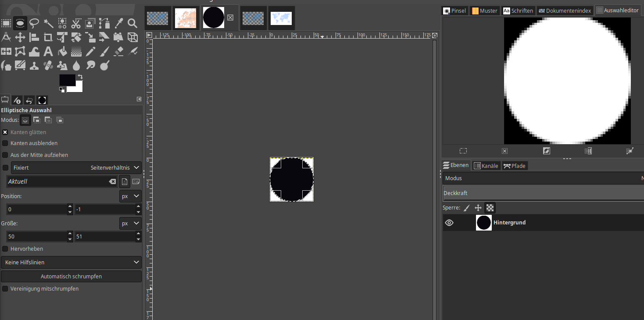Select Intersect with selection mode

click(60, 120)
